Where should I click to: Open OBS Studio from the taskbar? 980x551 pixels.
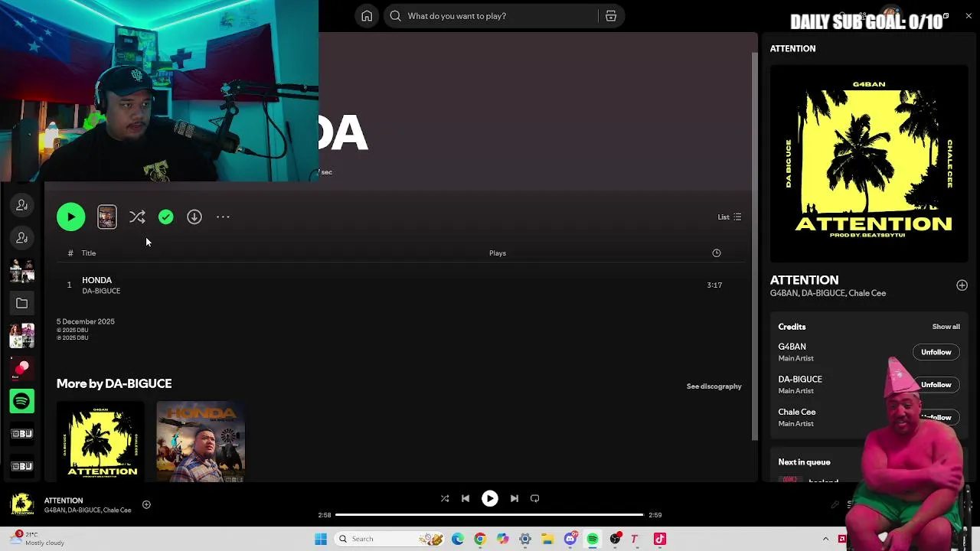pos(615,539)
